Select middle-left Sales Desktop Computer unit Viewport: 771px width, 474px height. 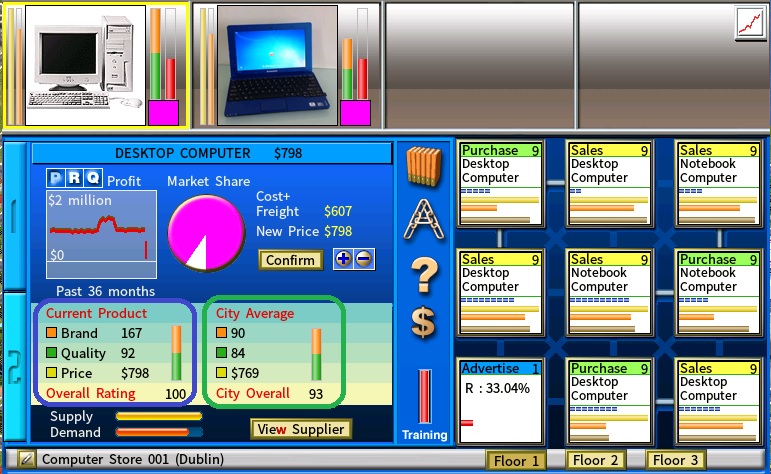point(501,293)
